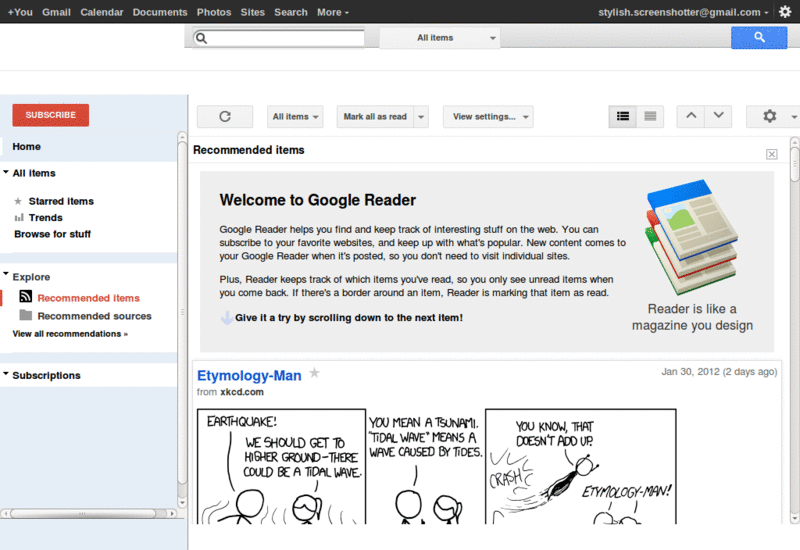Click the Explore heading text
The height and width of the screenshot is (550, 800).
[x=31, y=277]
